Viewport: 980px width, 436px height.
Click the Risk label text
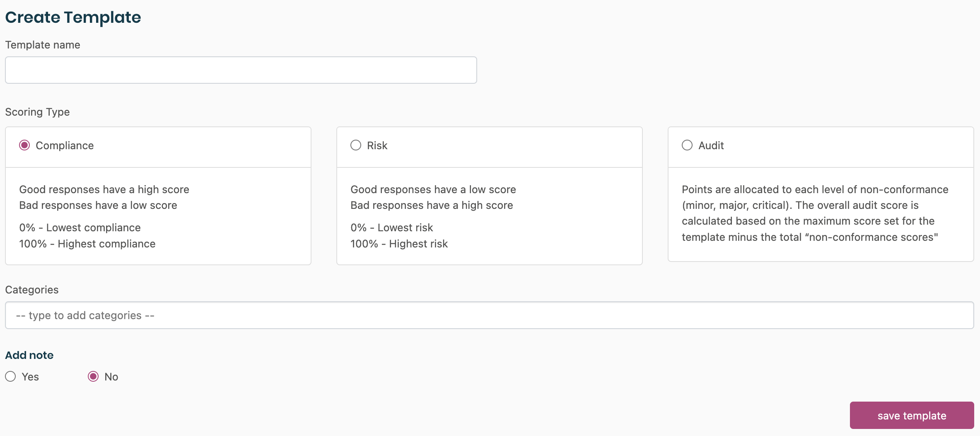click(x=377, y=145)
